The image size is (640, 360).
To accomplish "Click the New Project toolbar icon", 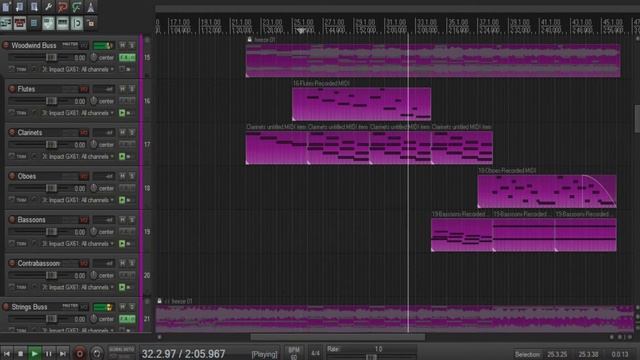I will tap(6, 7).
